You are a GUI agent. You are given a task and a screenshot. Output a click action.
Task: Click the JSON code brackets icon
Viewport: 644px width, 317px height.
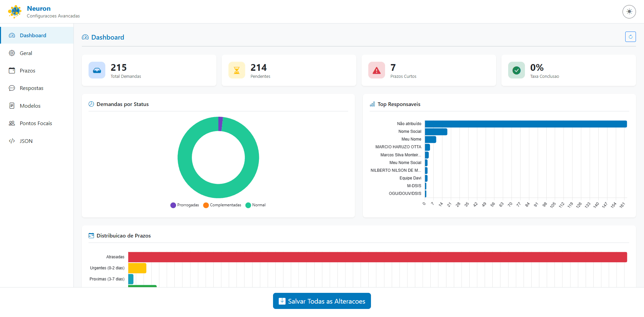click(x=12, y=141)
